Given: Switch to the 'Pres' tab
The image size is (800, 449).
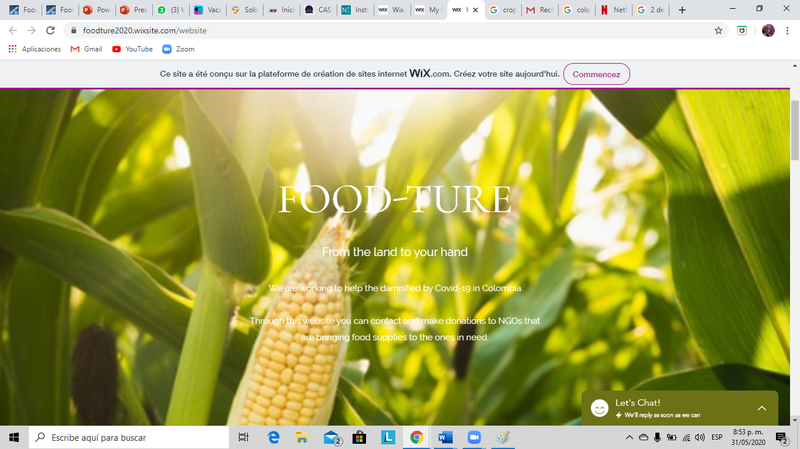Looking at the screenshot, I should coord(133,10).
